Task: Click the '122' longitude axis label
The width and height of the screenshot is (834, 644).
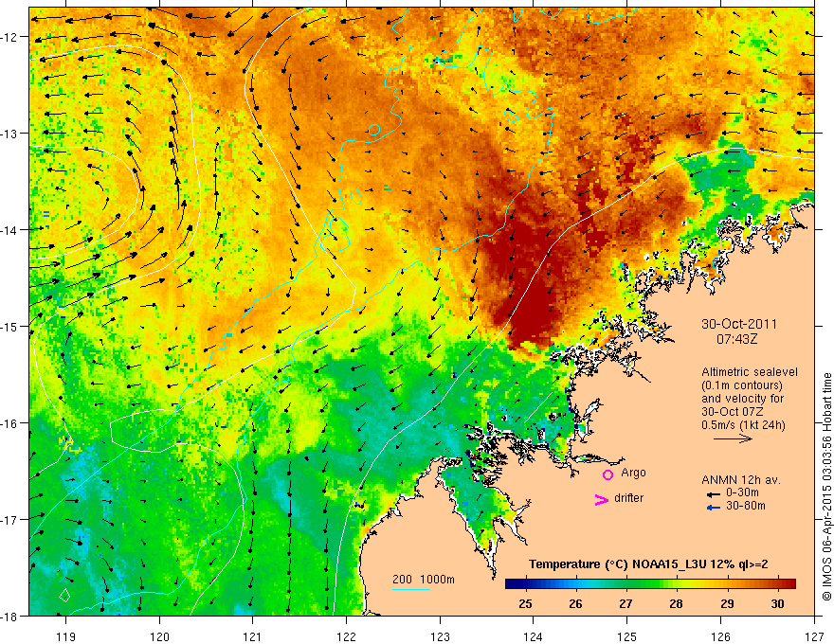Action: [x=346, y=636]
